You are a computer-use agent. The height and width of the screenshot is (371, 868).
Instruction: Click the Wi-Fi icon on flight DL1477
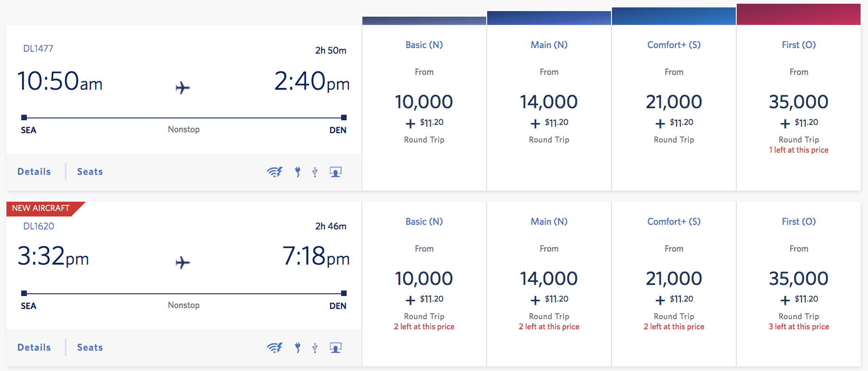[275, 172]
